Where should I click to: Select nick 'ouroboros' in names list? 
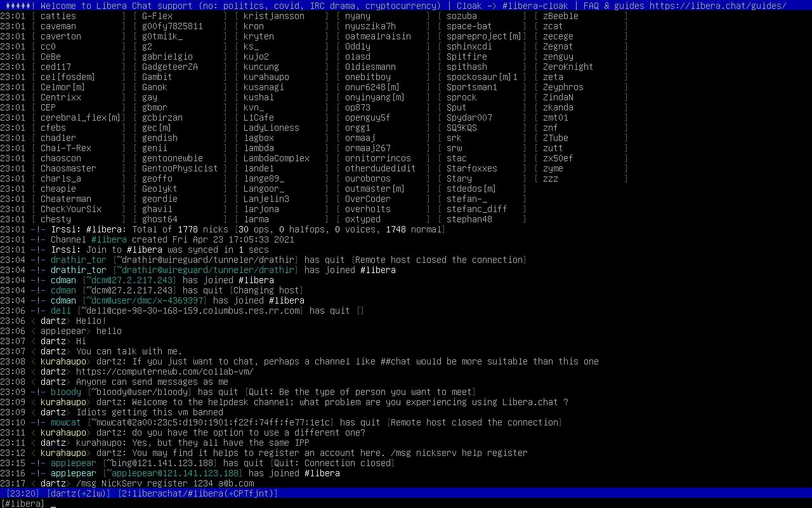368,178
